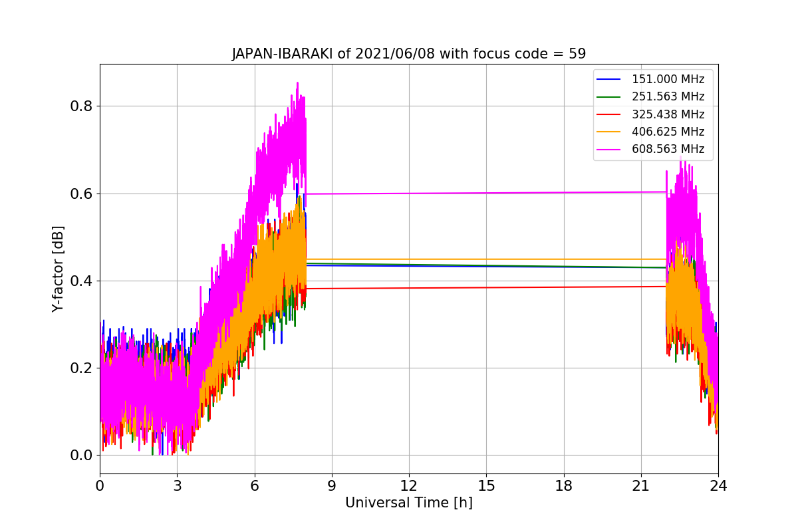Viewport: 798px width, 532px height.
Task: Click the 24 x-axis tick label
Action: pyautogui.click(x=718, y=486)
